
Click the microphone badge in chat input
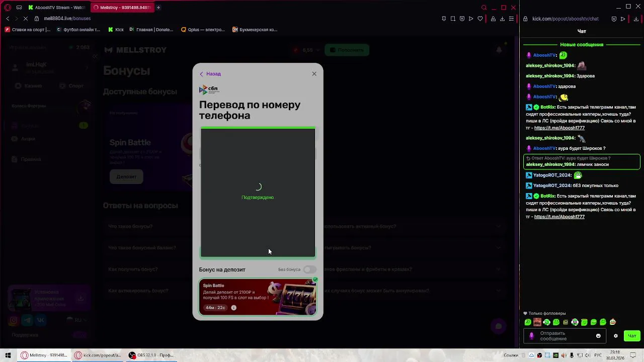[531, 336]
